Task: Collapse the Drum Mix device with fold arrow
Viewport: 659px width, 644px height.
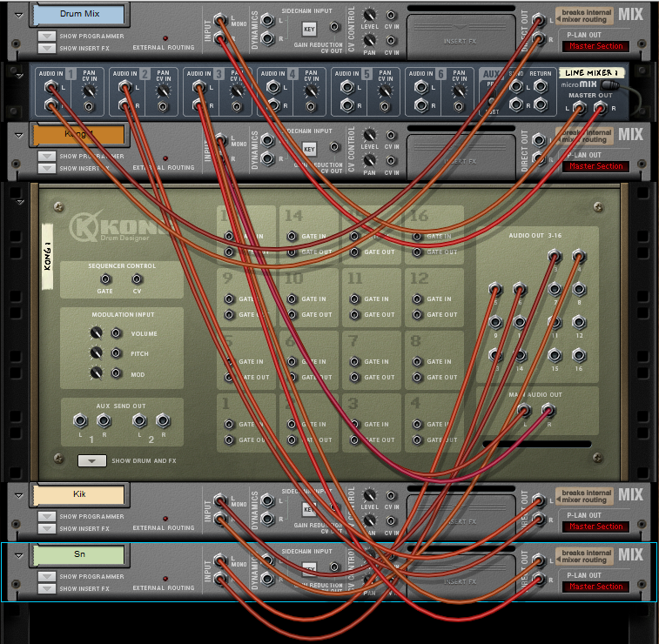Action: click(x=18, y=15)
